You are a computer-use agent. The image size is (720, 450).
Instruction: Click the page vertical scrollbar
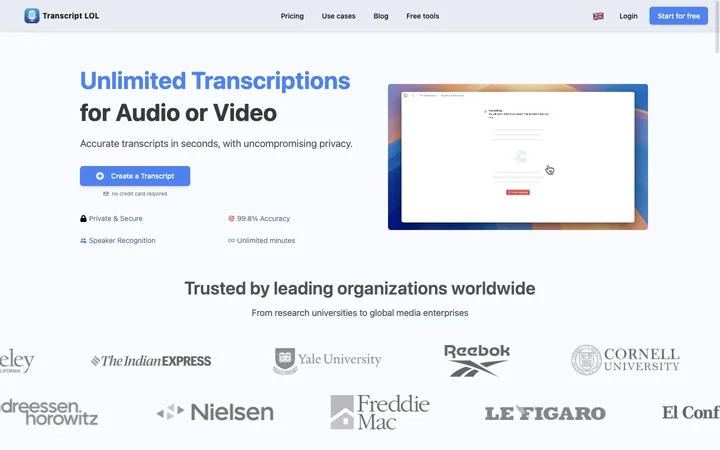click(x=717, y=28)
